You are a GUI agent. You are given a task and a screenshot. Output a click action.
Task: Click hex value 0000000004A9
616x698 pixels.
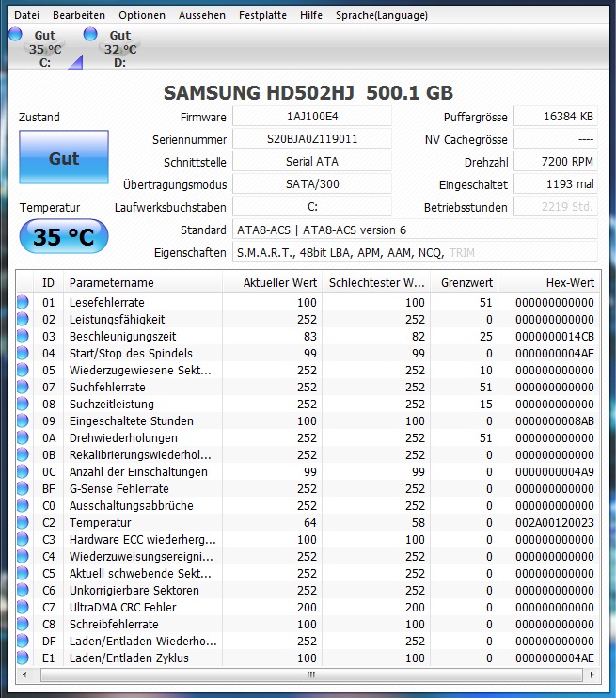tap(555, 471)
